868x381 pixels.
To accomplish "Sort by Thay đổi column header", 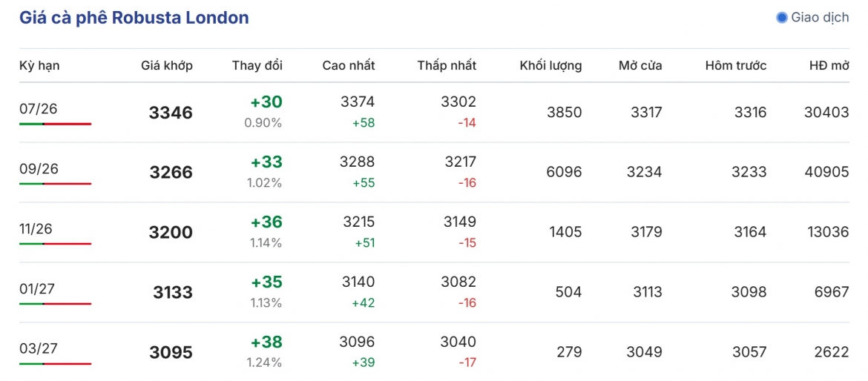I will tap(257, 66).
